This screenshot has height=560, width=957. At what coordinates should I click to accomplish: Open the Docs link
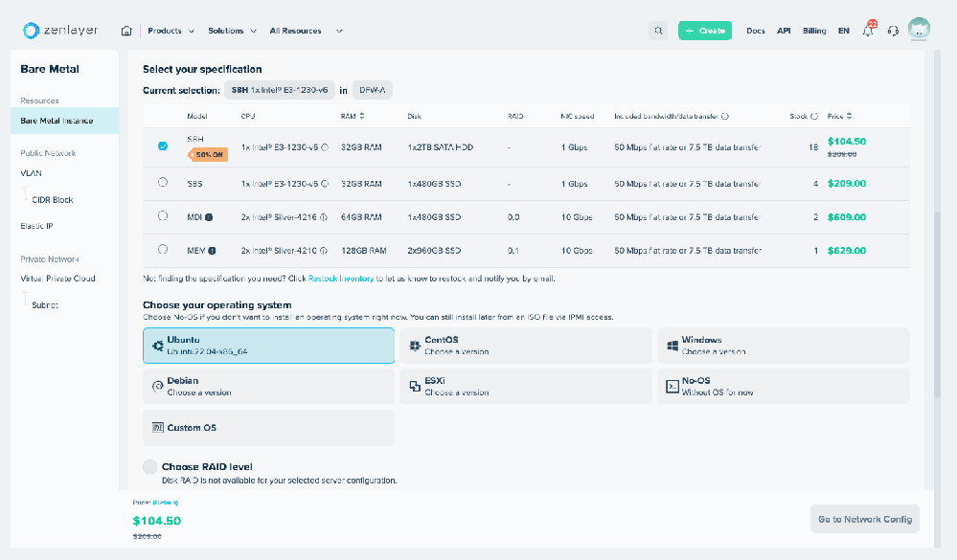(x=756, y=31)
